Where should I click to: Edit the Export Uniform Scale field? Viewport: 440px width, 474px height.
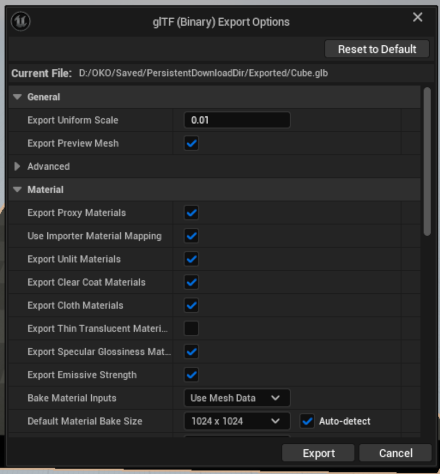click(x=237, y=120)
